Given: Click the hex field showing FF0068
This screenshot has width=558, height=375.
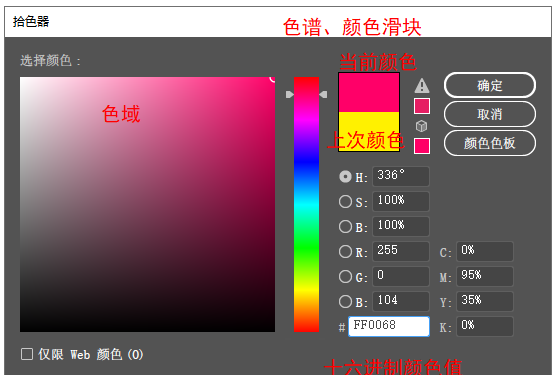Looking at the screenshot, I should pos(389,326).
